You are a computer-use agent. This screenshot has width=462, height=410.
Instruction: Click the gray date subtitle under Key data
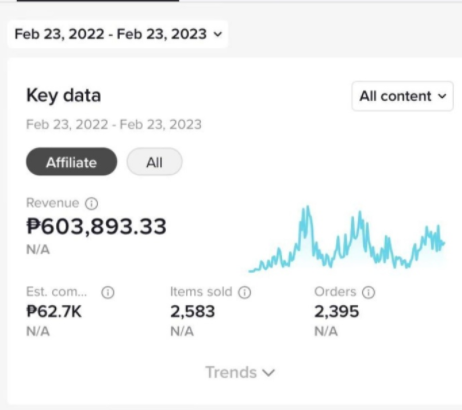(x=114, y=125)
